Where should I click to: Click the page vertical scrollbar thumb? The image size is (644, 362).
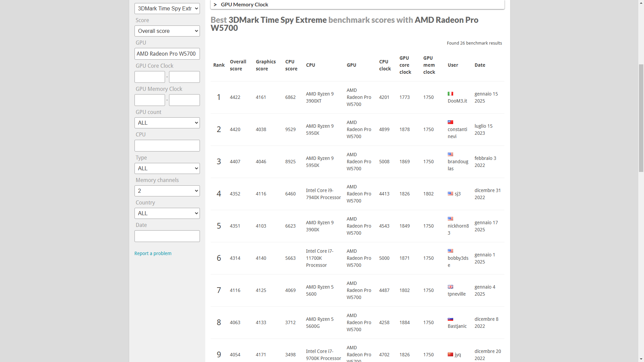pyautogui.click(x=641, y=117)
